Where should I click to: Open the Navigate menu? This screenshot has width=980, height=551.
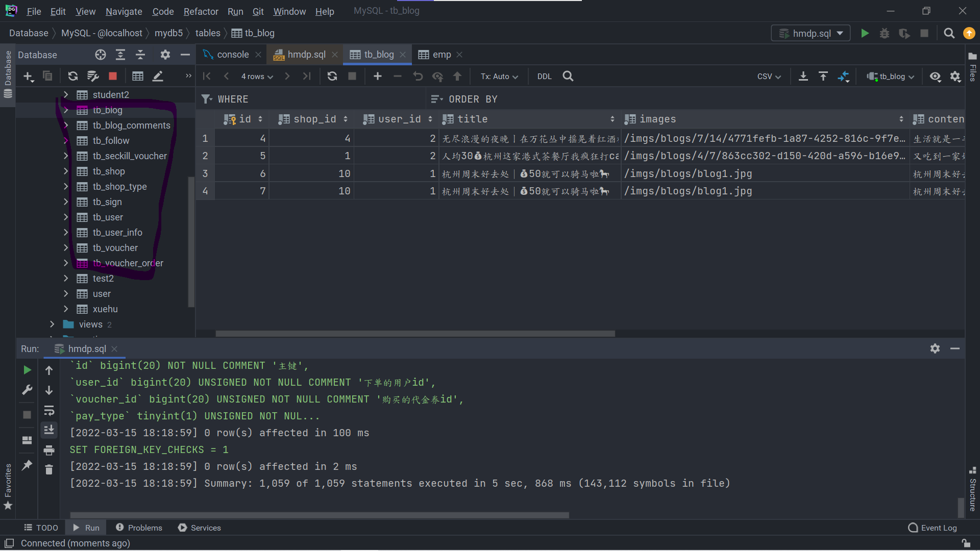(x=124, y=11)
